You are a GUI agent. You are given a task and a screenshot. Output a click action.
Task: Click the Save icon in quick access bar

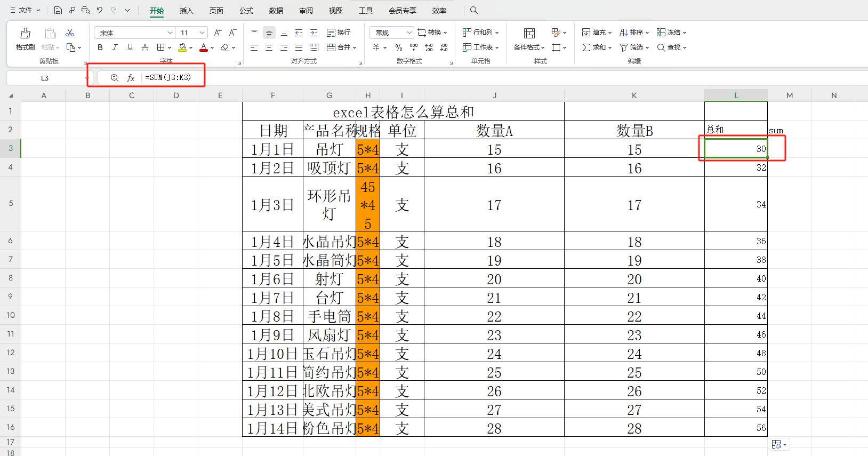pos(58,10)
